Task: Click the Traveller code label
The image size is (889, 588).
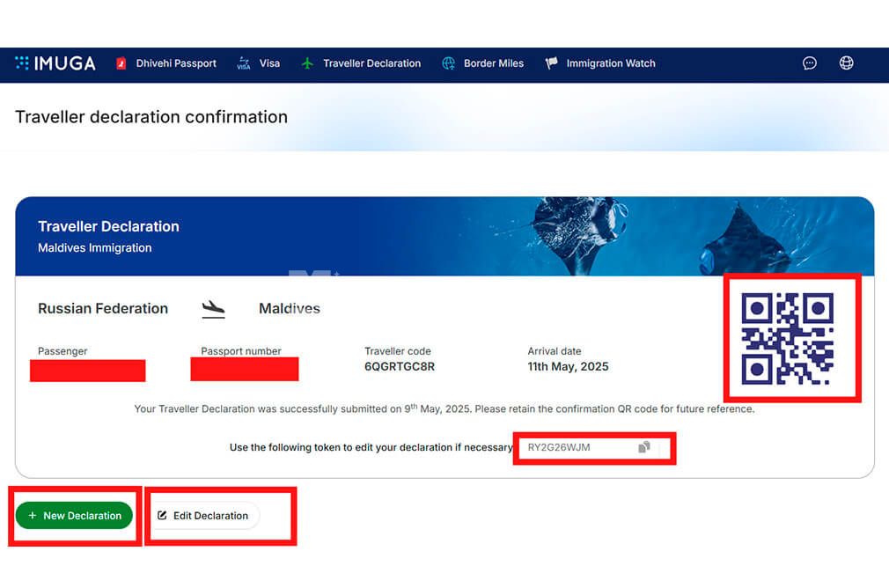Action: pyautogui.click(x=398, y=351)
